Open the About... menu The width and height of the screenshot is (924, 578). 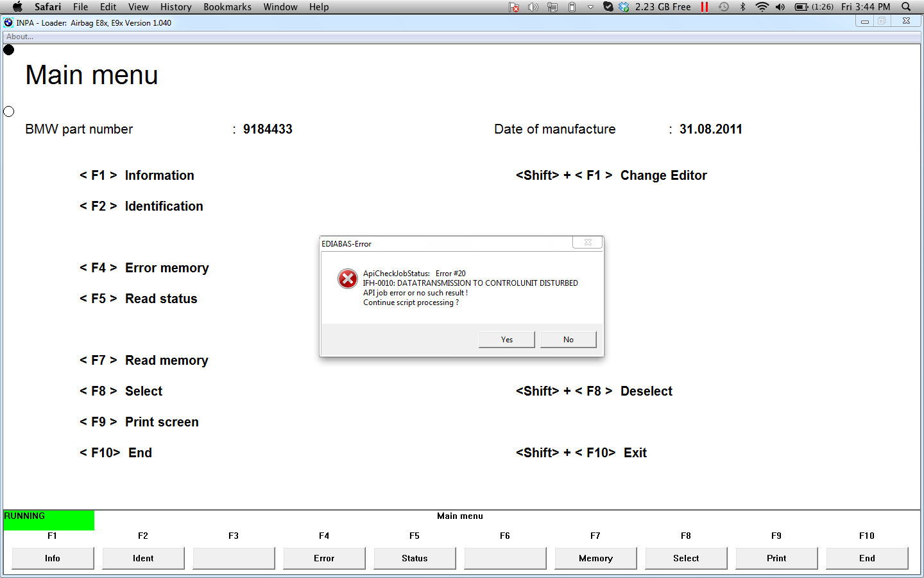[x=20, y=37]
